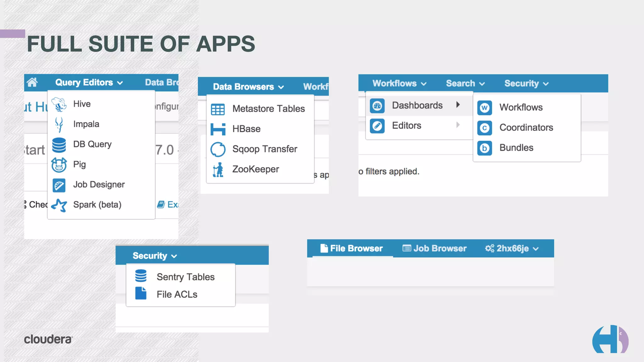This screenshot has width=644, height=362.
Task: Click the HBase icon
Action: [x=218, y=129]
